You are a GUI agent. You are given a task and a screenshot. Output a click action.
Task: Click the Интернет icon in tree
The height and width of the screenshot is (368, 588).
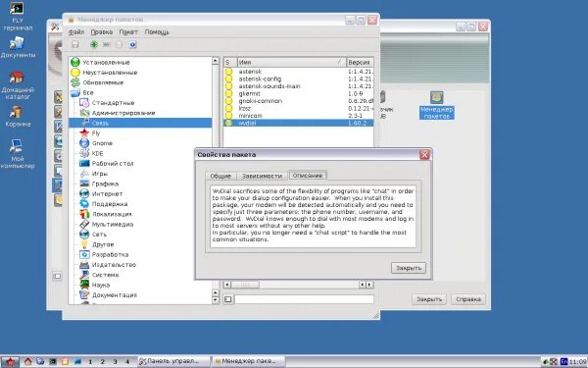tap(84, 193)
